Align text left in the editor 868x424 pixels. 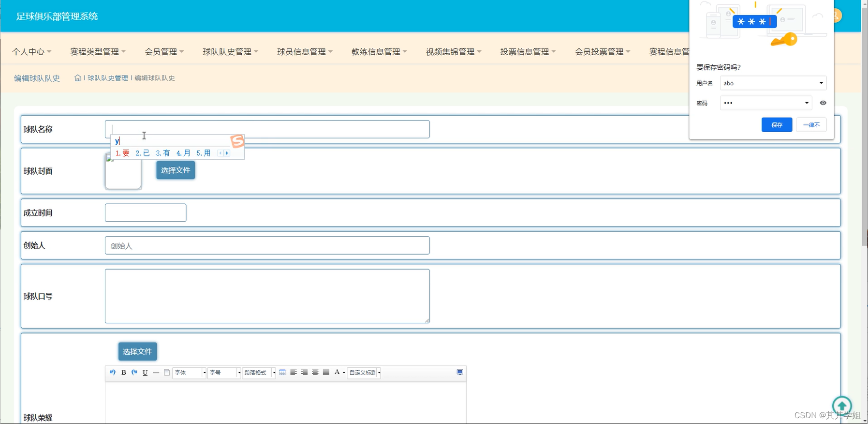click(x=294, y=372)
